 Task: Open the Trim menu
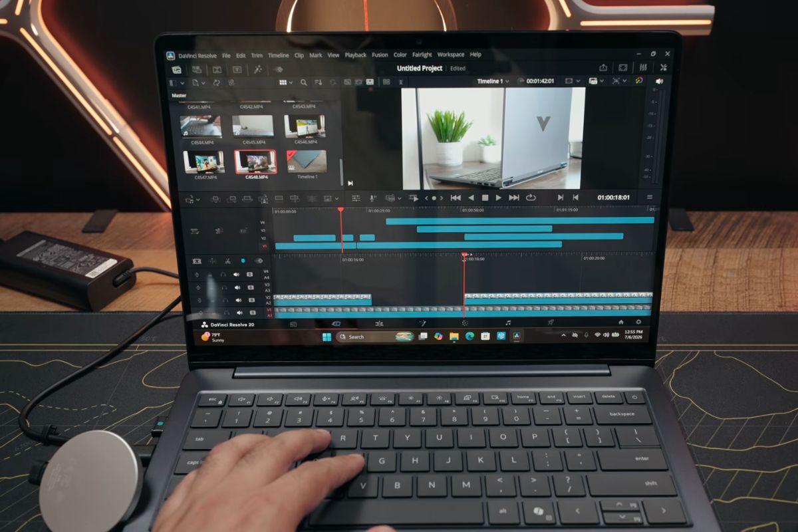click(257, 55)
